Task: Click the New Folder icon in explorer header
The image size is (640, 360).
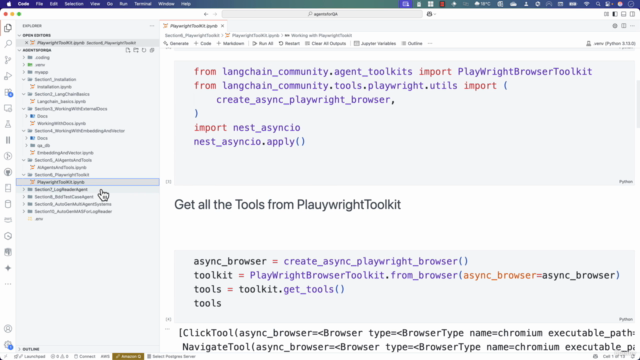Action: click(136, 50)
